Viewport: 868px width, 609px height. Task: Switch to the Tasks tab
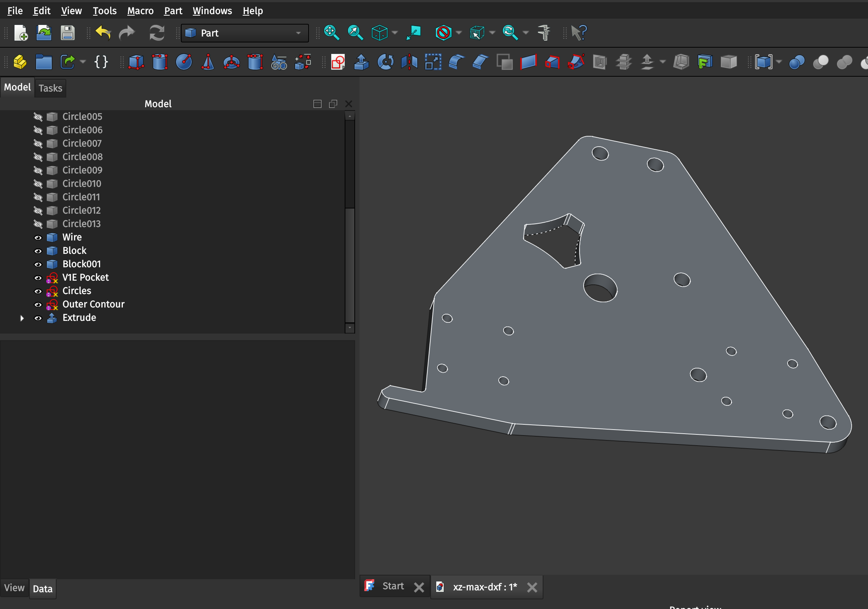click(50, 88)
